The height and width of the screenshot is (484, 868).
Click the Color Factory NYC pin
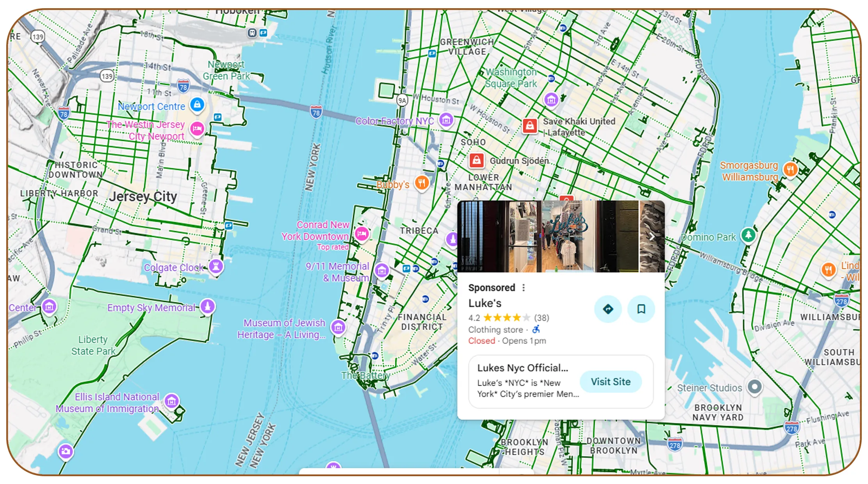click(x=446, y=120)
